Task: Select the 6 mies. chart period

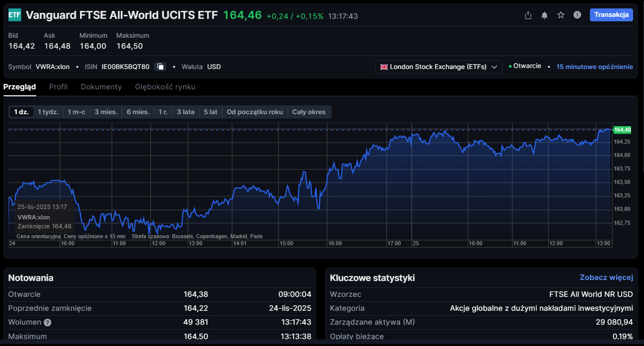Action: click(138, 112)
